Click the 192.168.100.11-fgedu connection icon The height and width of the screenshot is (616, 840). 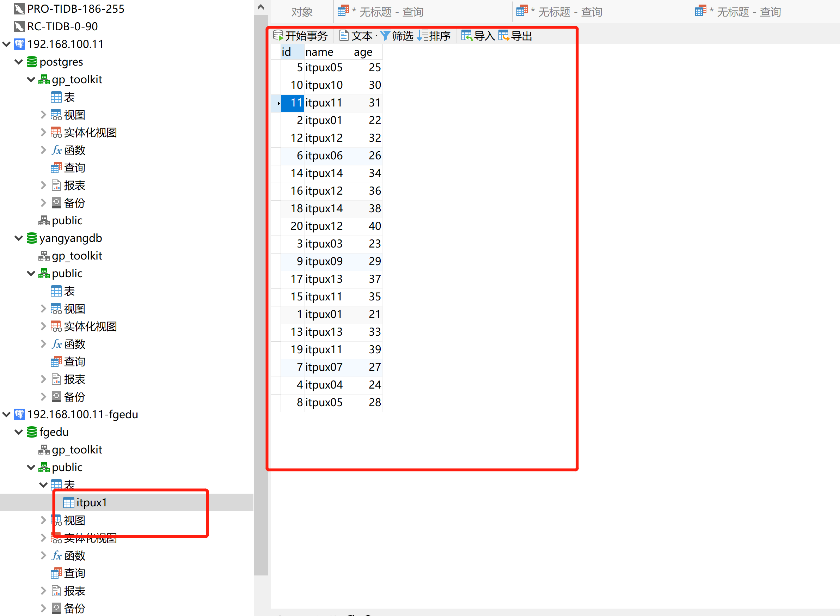point(19,414)
